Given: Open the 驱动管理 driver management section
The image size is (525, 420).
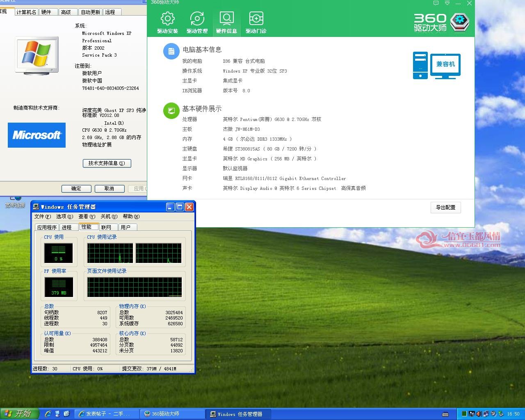Looking at the screenshot, I should coord(197,22).
